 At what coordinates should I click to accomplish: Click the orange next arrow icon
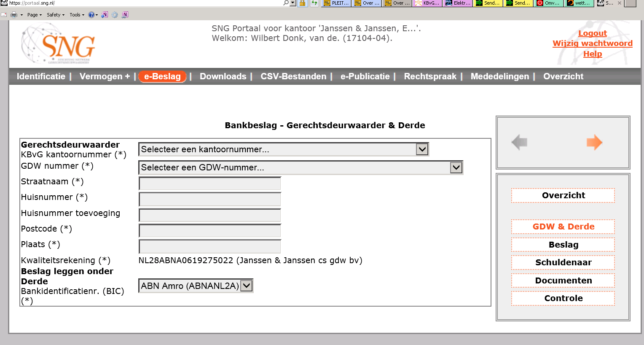click(x=594, y=143)
